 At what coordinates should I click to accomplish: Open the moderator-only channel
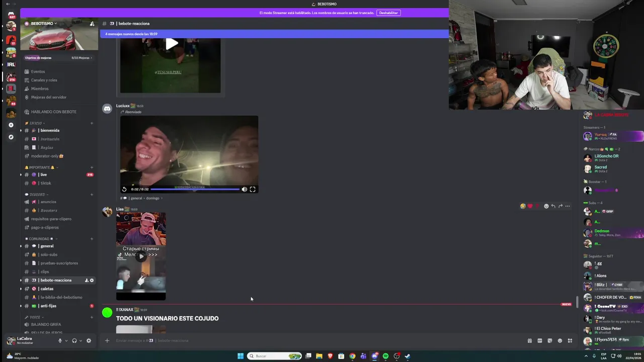[59, 156]
